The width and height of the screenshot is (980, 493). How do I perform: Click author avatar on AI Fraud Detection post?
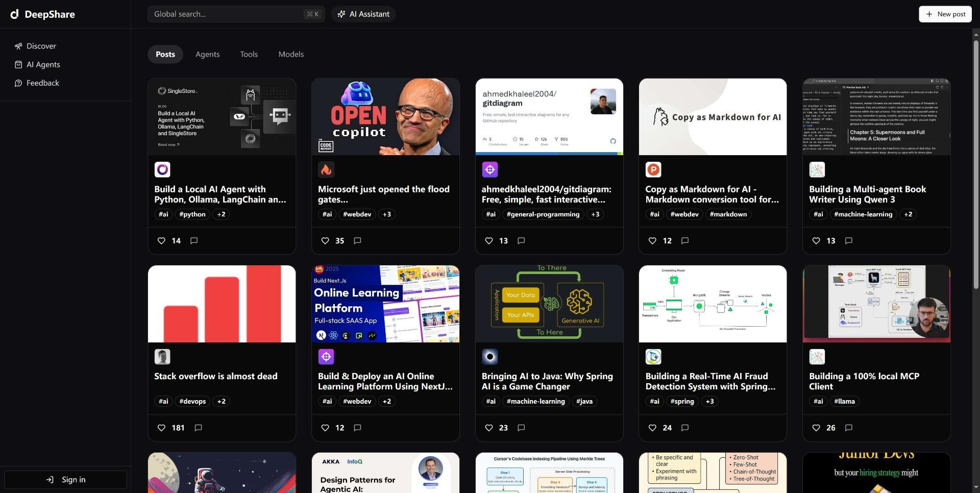[x=653, y=357]
